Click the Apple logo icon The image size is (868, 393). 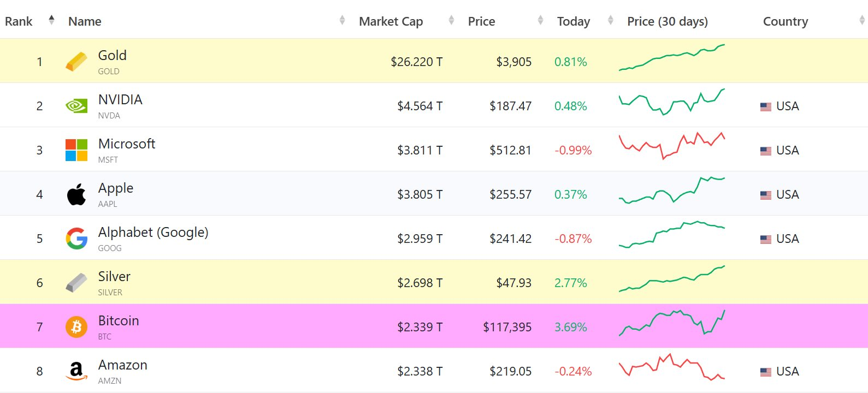[76, 194]
